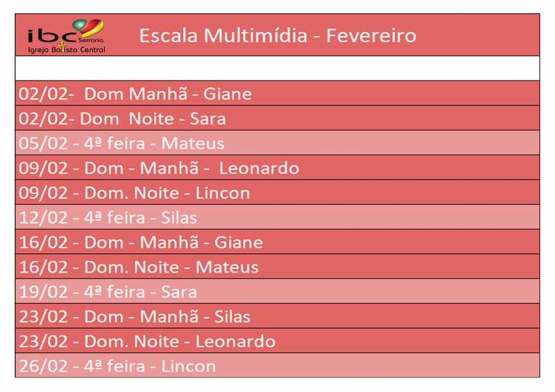Click the Igreja Batista Central logo text

pos(67,49)
